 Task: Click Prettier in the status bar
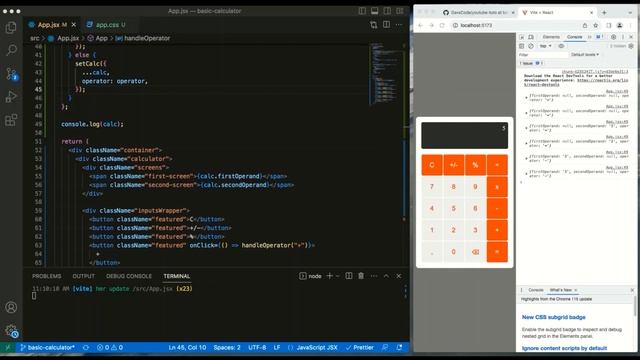point(360,348)
